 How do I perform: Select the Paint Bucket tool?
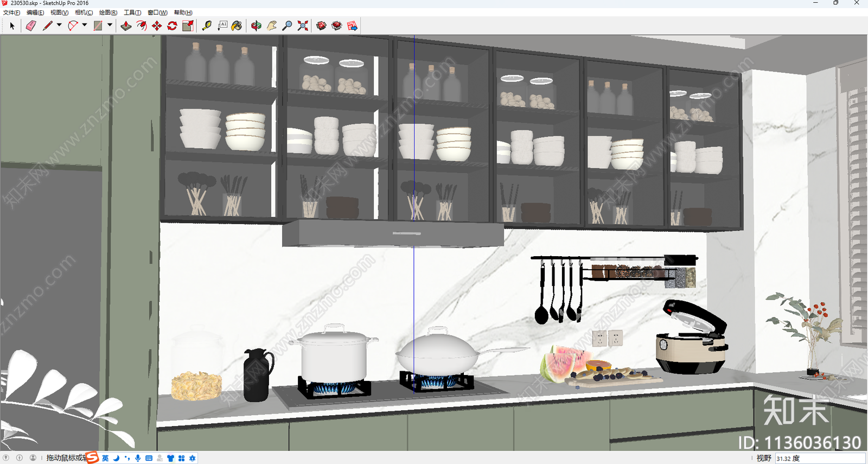237,26
